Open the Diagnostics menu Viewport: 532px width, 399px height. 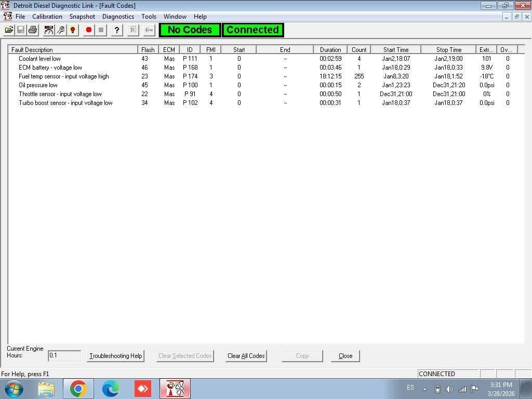coord(118,17)
